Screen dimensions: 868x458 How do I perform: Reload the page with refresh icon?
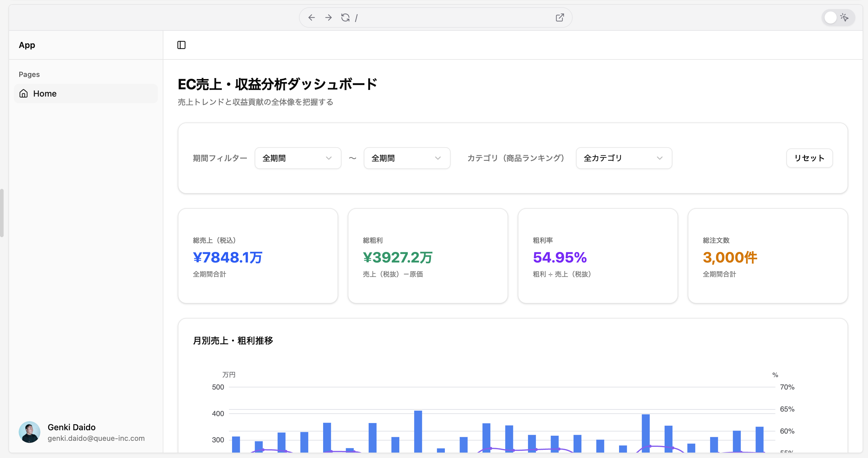[x=345, y=17]
